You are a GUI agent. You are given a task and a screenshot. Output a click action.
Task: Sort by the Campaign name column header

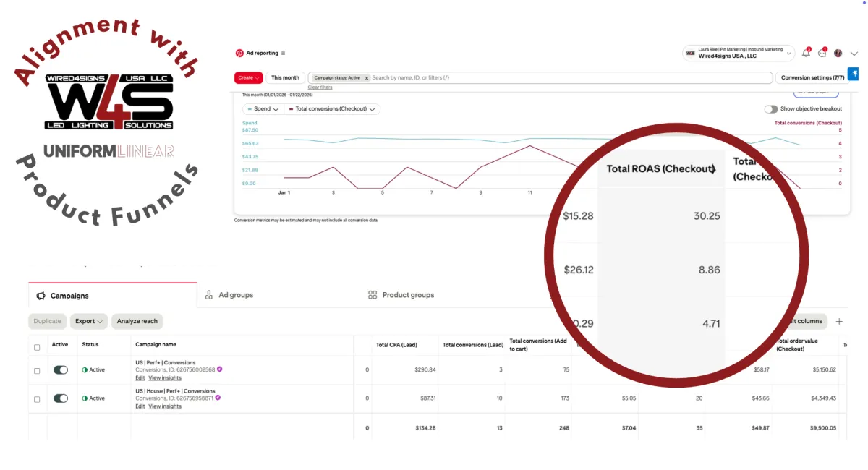(156, 345)
